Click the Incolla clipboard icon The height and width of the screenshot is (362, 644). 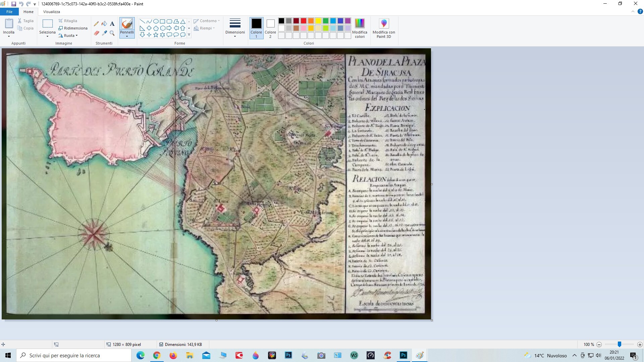point(9,23)
